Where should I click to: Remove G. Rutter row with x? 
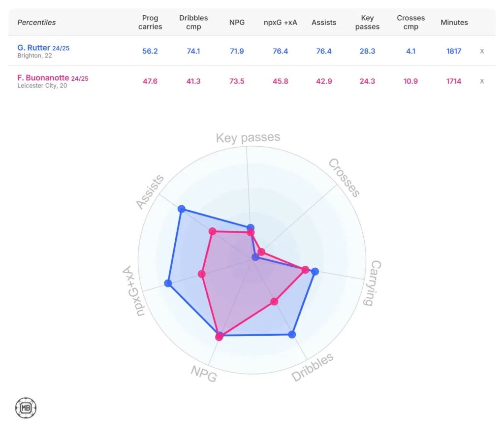(x=482, y=51)
